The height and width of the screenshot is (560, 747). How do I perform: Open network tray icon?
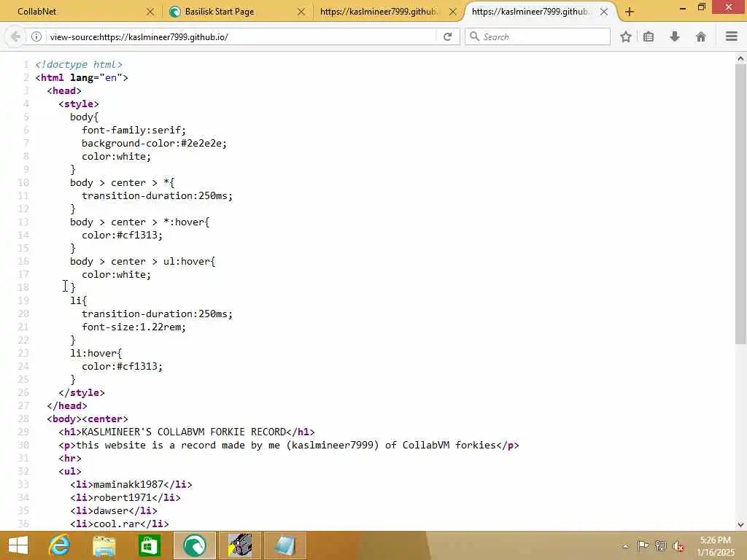click(x=660, y=545)
